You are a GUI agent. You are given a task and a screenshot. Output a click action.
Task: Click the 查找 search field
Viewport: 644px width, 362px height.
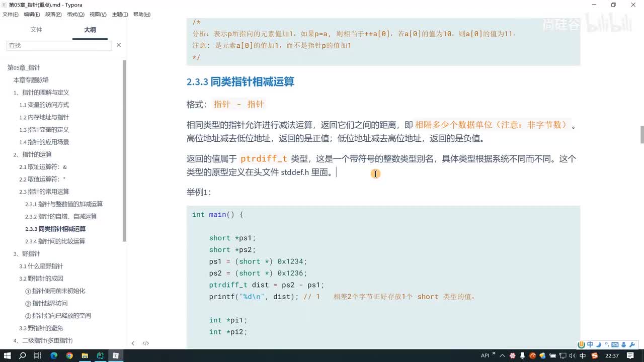tap(59, 45)
